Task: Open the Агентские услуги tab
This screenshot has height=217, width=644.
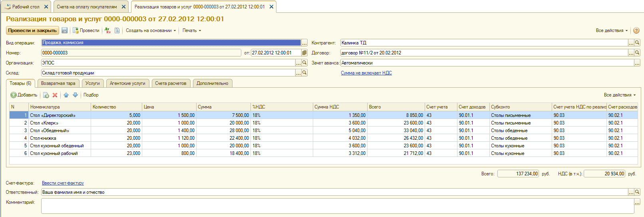Action: 127,83
